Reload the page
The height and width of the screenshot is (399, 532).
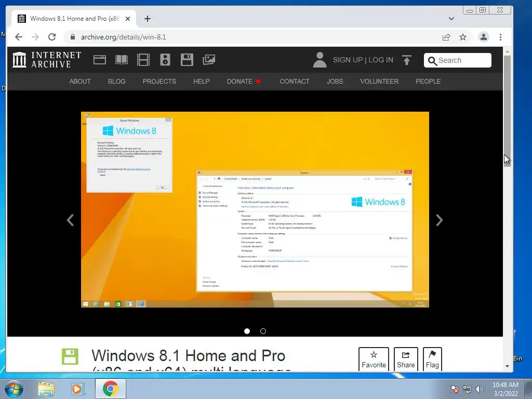(x=52, y=37)
